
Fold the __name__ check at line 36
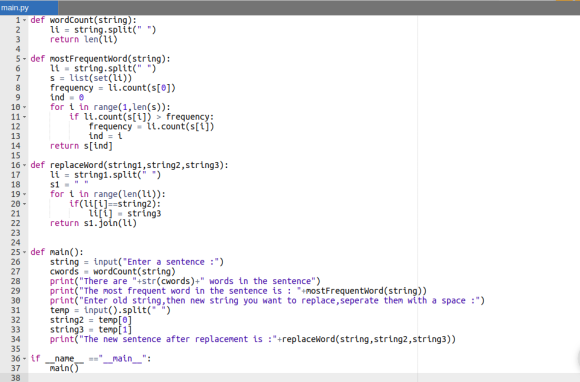click(x=25, y=359)
